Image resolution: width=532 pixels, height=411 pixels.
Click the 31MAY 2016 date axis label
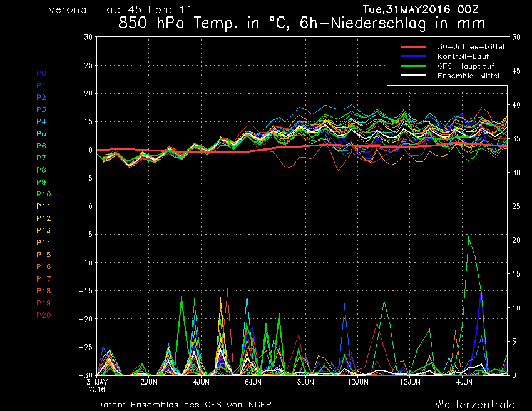point(96,385)
